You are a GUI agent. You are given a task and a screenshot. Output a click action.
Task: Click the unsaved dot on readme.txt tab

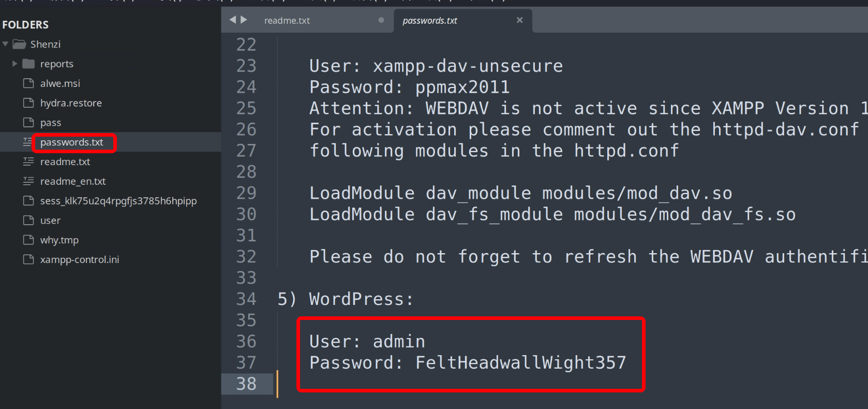pos(381,20)
